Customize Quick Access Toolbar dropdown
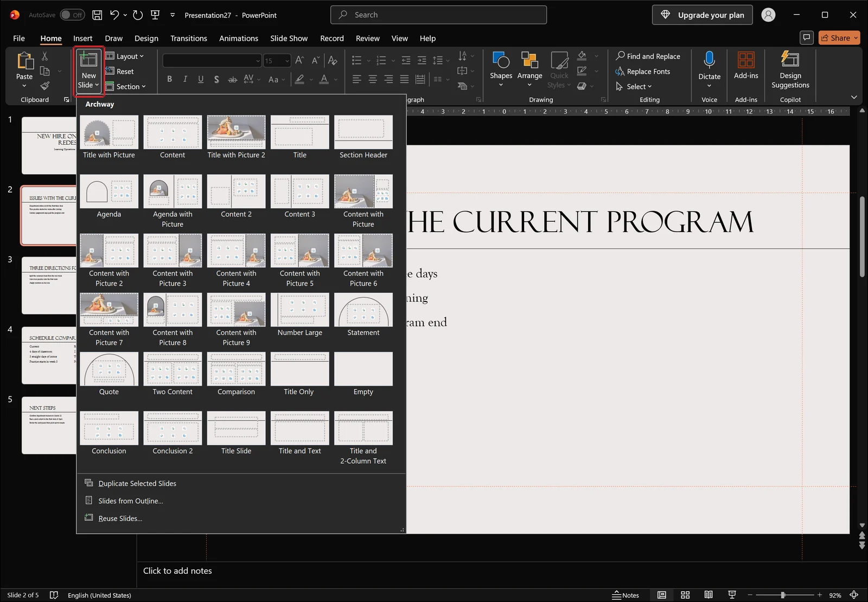 click(x=173, y=15)
